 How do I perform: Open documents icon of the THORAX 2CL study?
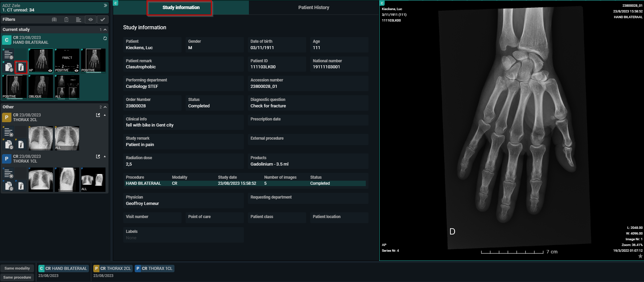[x=8, y=145]
